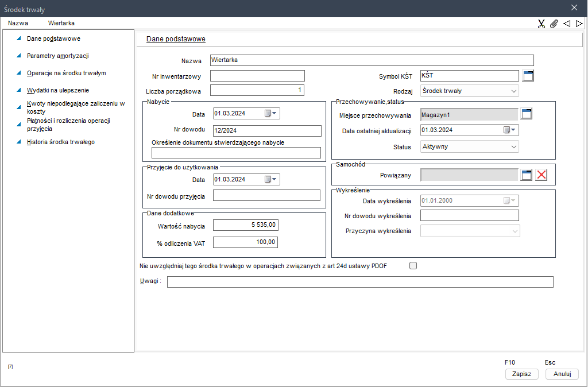The image size is (588, 387).
Task: Open the Miejsce przechowywania lookup list
Action: (x=527, y=114)
